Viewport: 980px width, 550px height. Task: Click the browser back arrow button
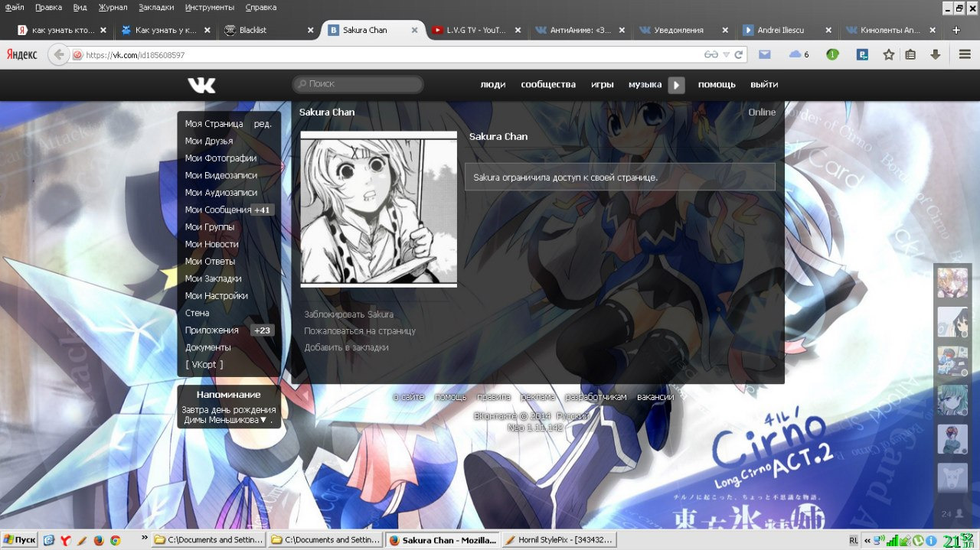coord(58,55)
